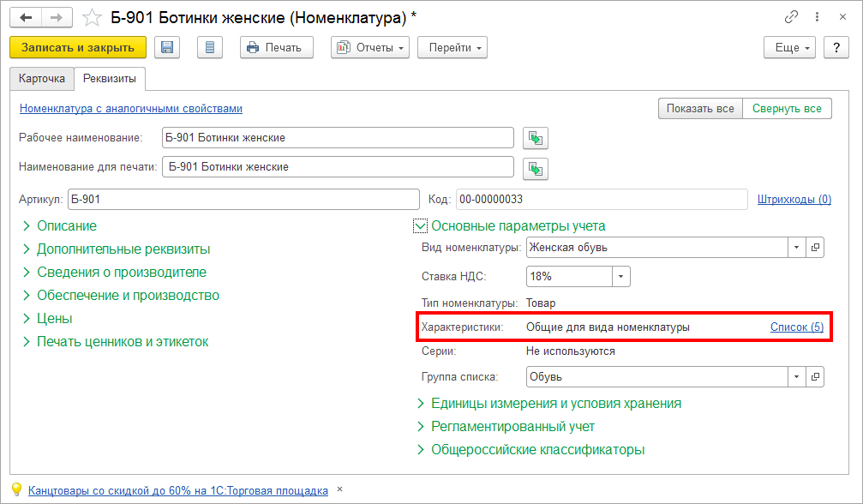Image resolution: width=863 pixels, height=504 pixels.
Task: Open the Отчеты dropdown menu
Action: 370,47
